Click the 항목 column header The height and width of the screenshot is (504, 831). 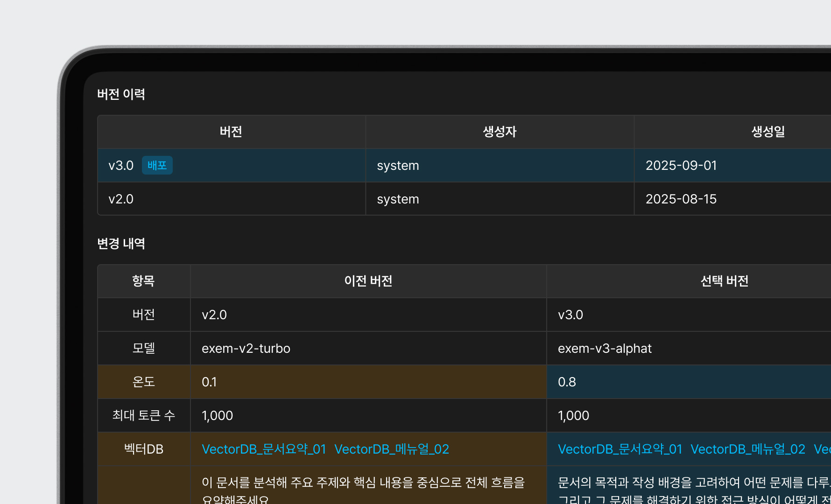[x=143, y=281]
